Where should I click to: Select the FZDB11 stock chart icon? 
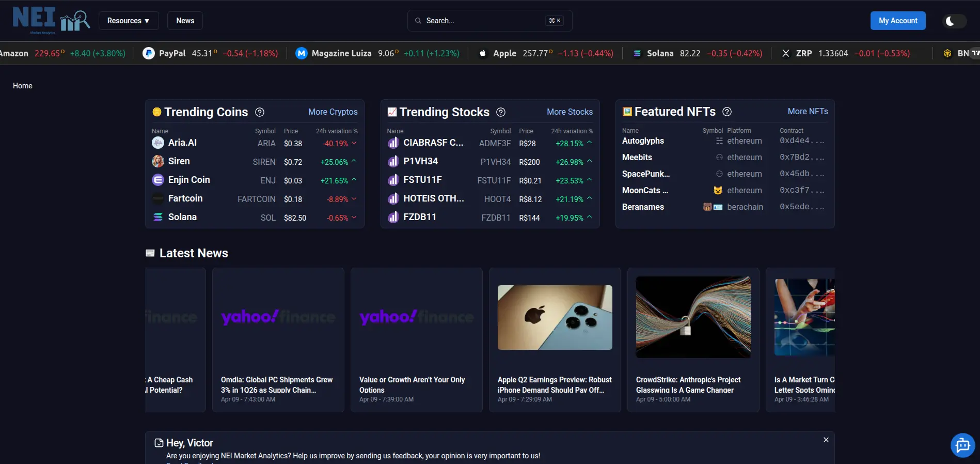coord(393,217)
